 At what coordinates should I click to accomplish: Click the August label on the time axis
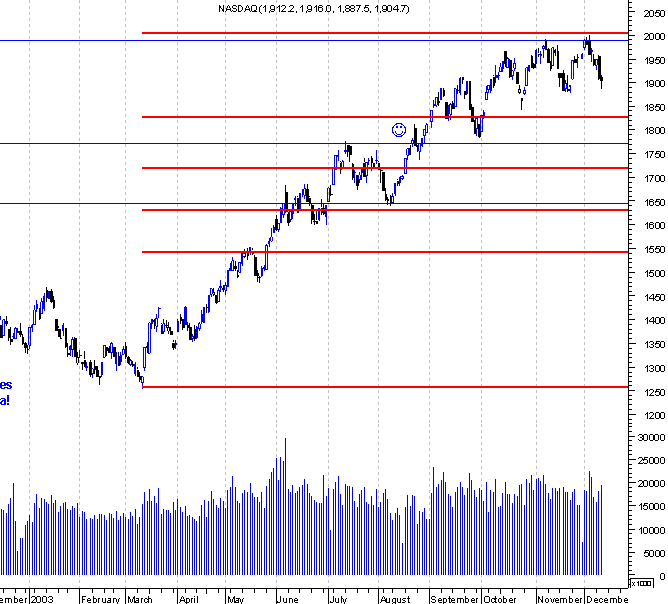pos(395,599)
